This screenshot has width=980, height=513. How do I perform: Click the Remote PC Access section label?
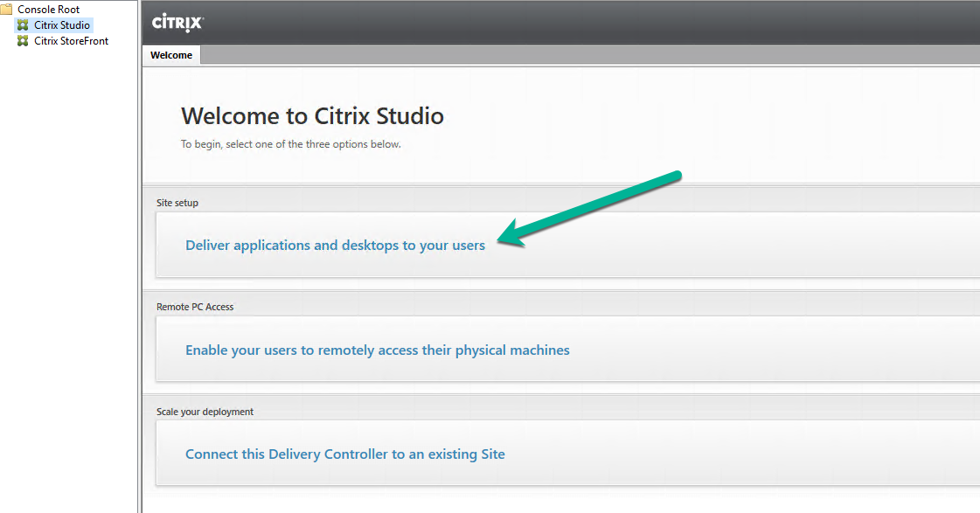tap(195, 307)
